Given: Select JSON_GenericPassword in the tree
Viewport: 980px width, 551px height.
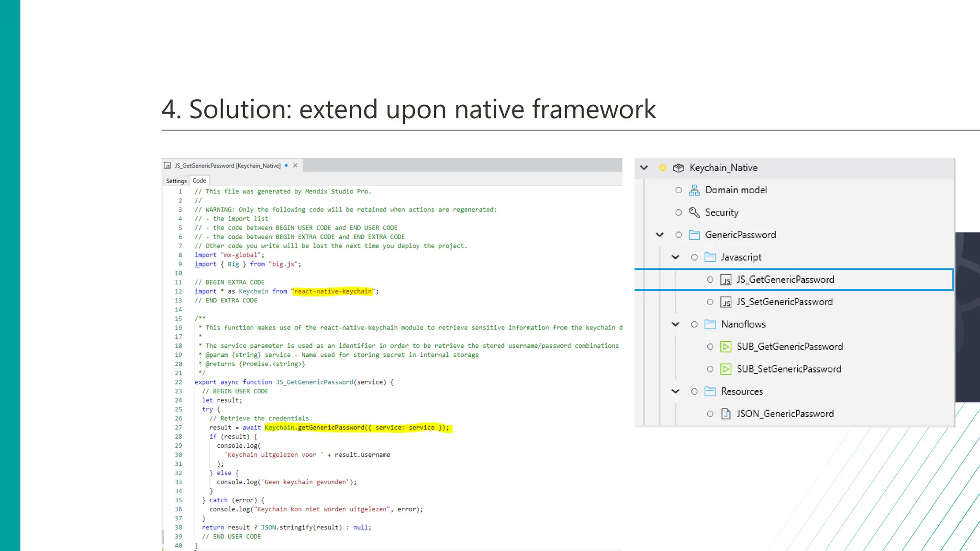Looking at the screenshot, I should (785, 414).
